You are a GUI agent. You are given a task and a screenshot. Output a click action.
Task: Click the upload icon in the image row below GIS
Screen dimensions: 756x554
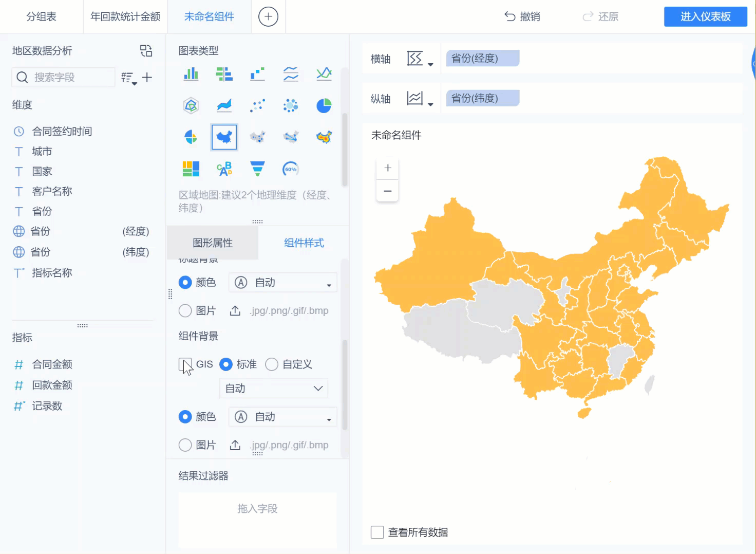pyautogui.click(x=235, y=445)
